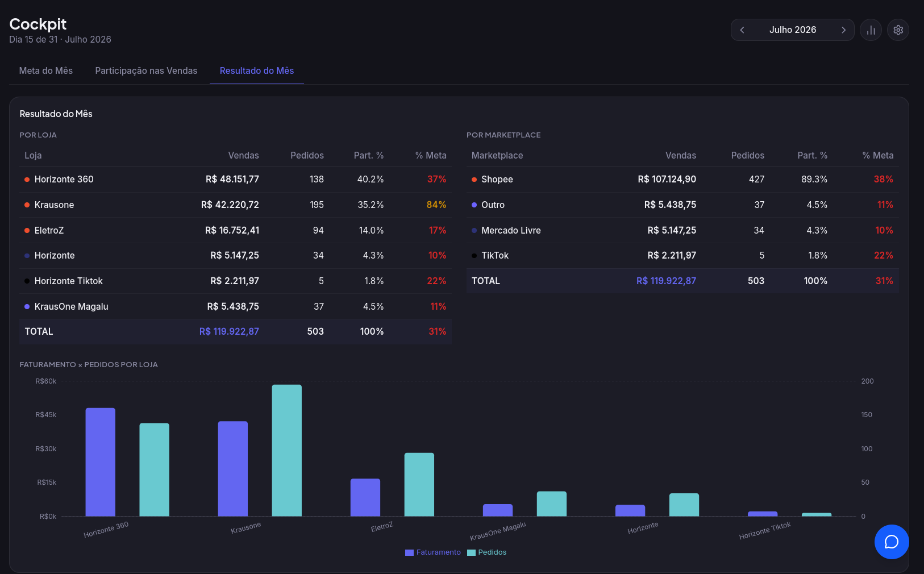Image resolution: width=924 pixels, height=574 pixels.
Task: Click the Marketplace column header
Action: coord(497,156)
